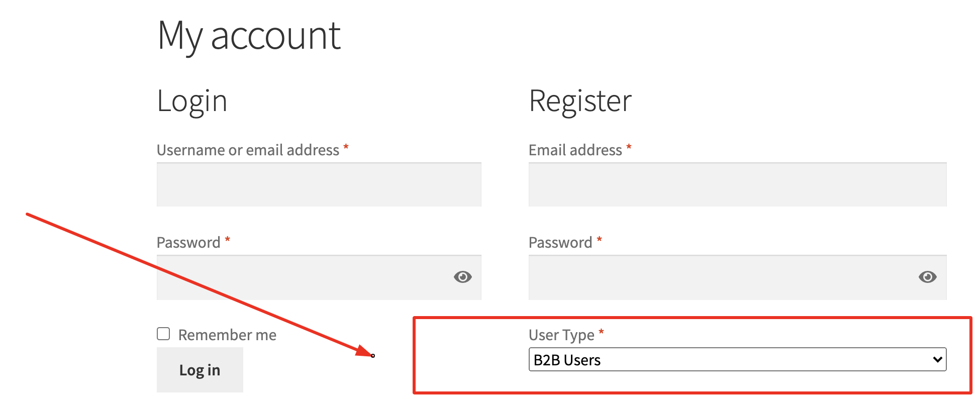This screenshot has height=400, width=980.
Task: Show password in the Login form
Action: (462, 277)
